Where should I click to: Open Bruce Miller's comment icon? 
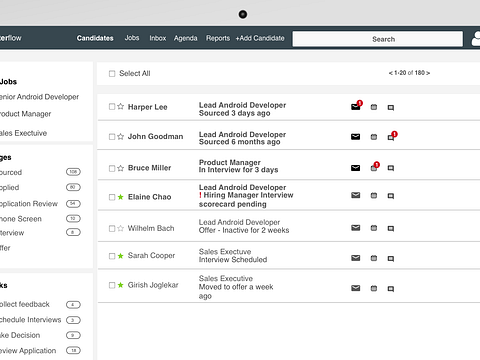pos(391,168)
